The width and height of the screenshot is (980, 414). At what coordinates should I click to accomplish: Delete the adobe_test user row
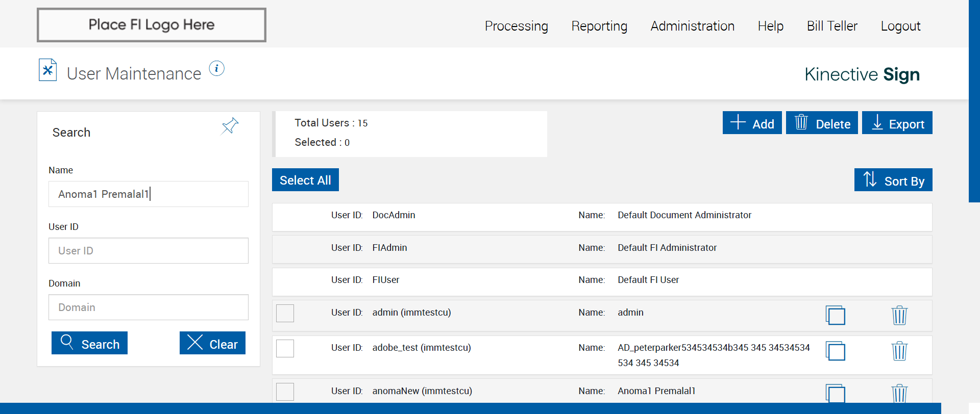[899, 351]
